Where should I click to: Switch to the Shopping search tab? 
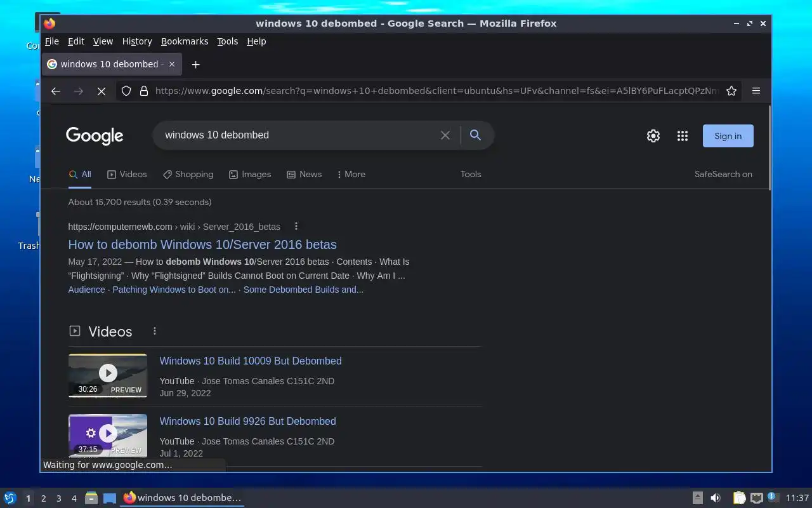point(188,174)
